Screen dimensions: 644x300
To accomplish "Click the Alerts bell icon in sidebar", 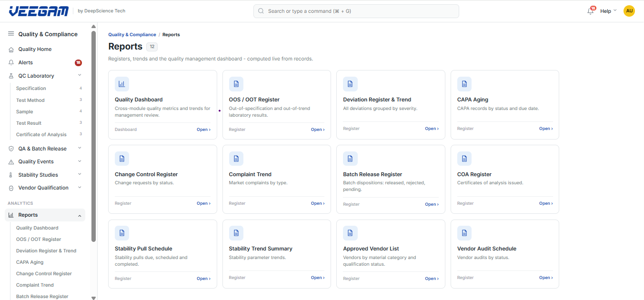I will 11,62.
